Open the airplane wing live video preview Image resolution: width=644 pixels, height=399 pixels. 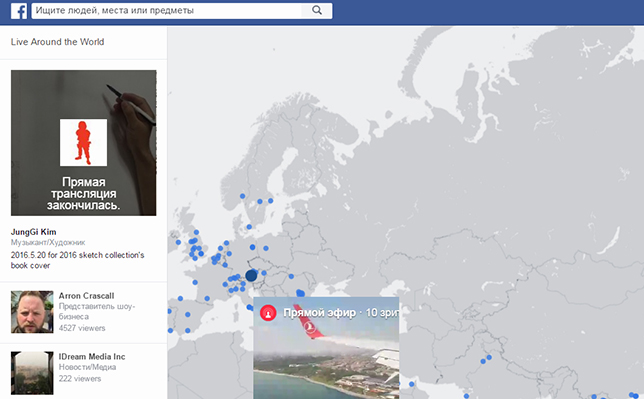click(x=326, y=348)
